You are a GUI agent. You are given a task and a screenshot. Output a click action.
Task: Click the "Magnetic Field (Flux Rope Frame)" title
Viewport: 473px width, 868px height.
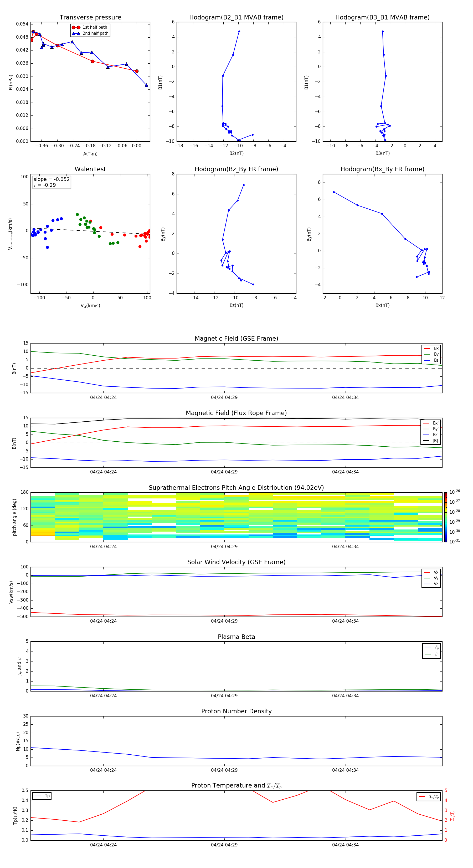[x=236, y=413]
